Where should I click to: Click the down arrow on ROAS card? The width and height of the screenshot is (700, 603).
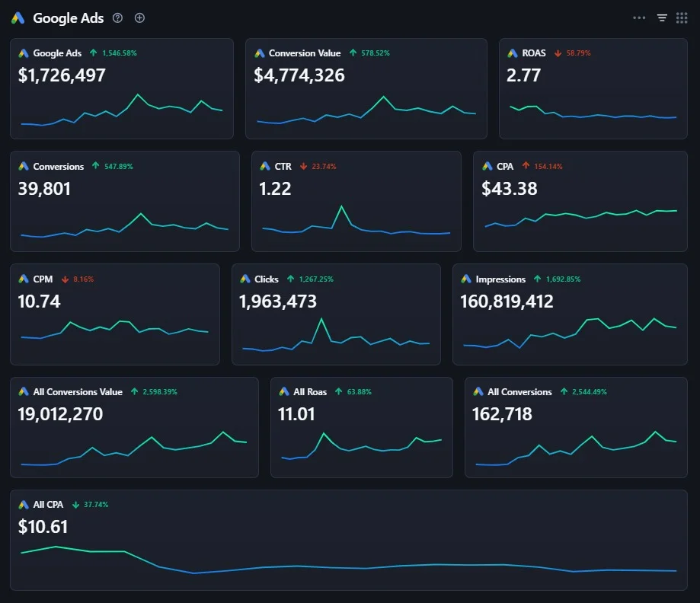[558, 53]
